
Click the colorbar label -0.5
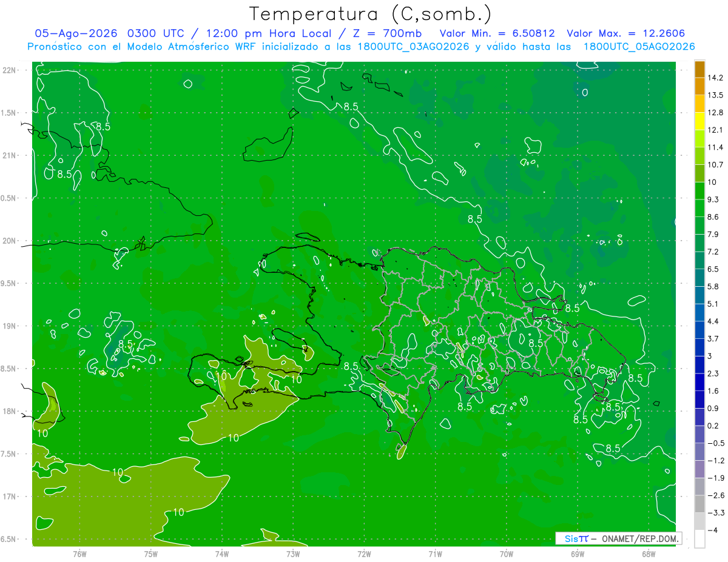[716, 443]
